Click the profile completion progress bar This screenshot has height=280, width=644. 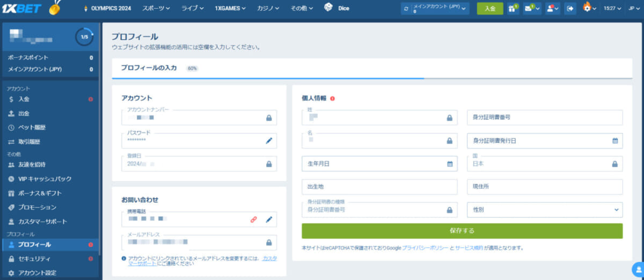coord(372,78)
